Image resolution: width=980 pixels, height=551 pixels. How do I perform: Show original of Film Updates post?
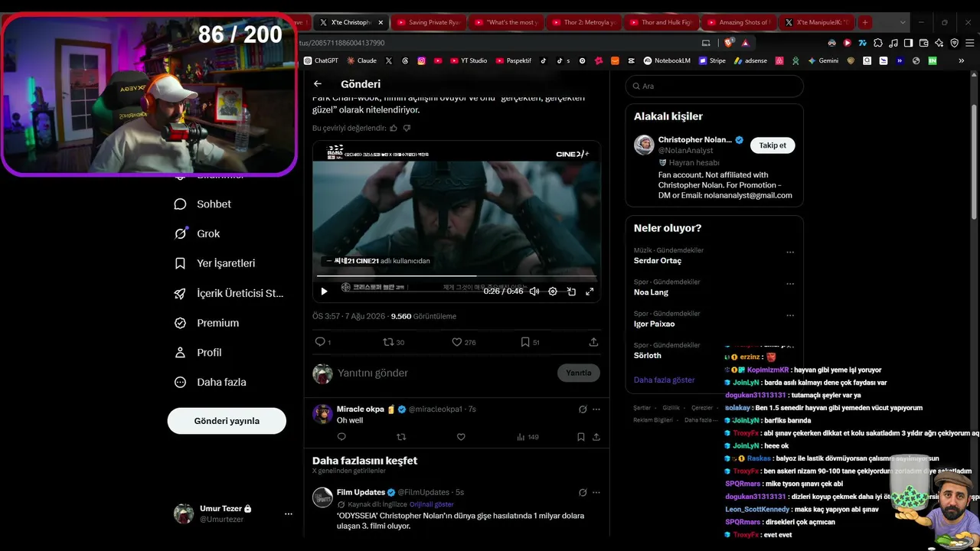pyautogui.click(x=432, y=504)
